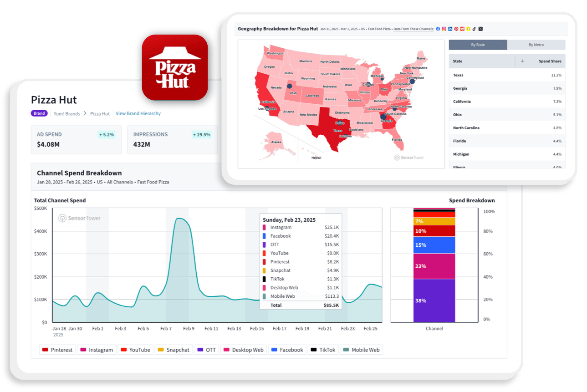Switch to the By State tab

[x=478, y=45]
